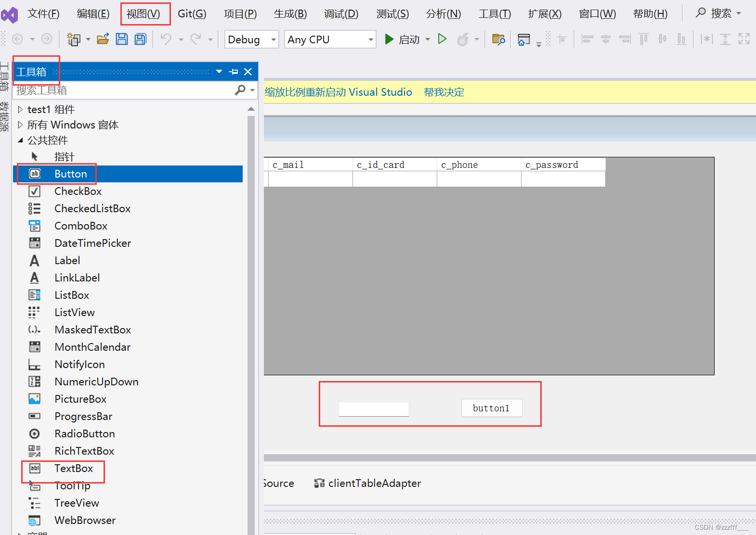Image resolution: width=756 pixels, height=535 pixels.
Task: Click the Make Same Height icon
Action: pyautogui.click(x=725, y=39)
